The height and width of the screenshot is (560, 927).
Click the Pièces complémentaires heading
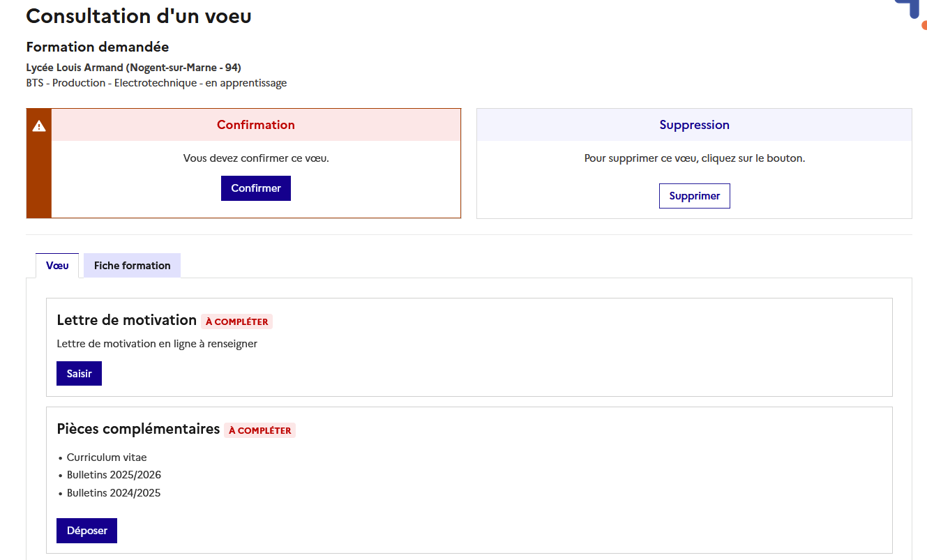[x=138, y=429]
